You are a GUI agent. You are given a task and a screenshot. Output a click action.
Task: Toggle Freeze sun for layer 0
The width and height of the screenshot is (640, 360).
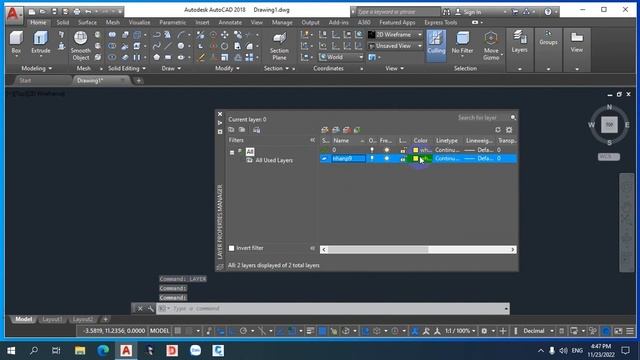point(386,150)
